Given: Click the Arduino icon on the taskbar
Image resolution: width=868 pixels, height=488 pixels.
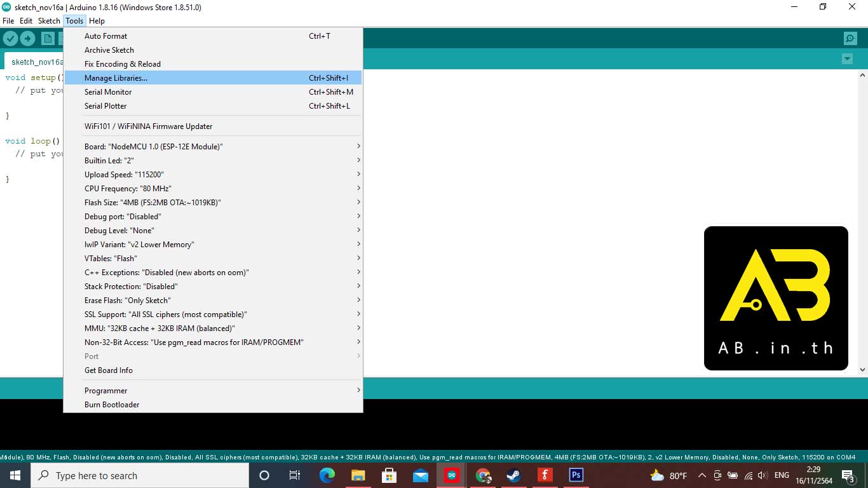Looking at the screenshot, I should coord(452,475).
